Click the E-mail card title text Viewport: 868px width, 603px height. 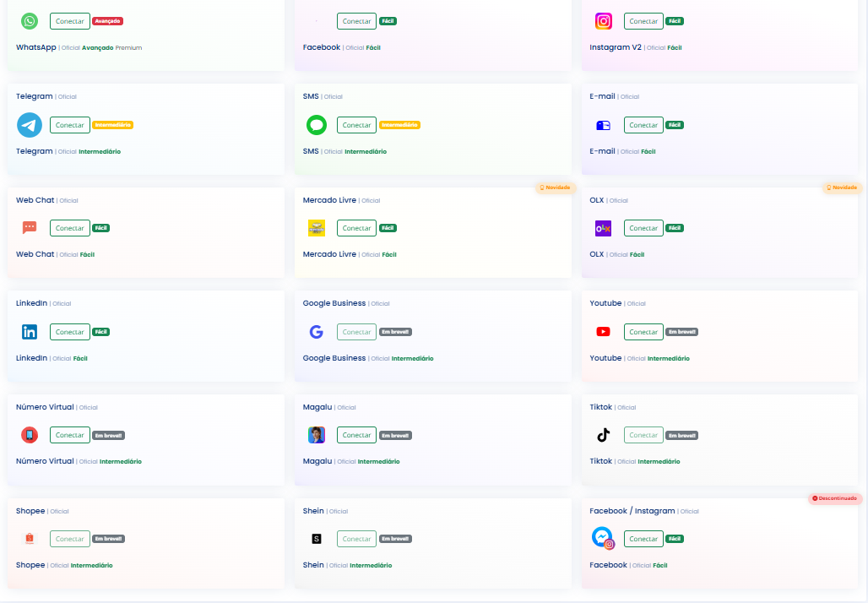615,96
